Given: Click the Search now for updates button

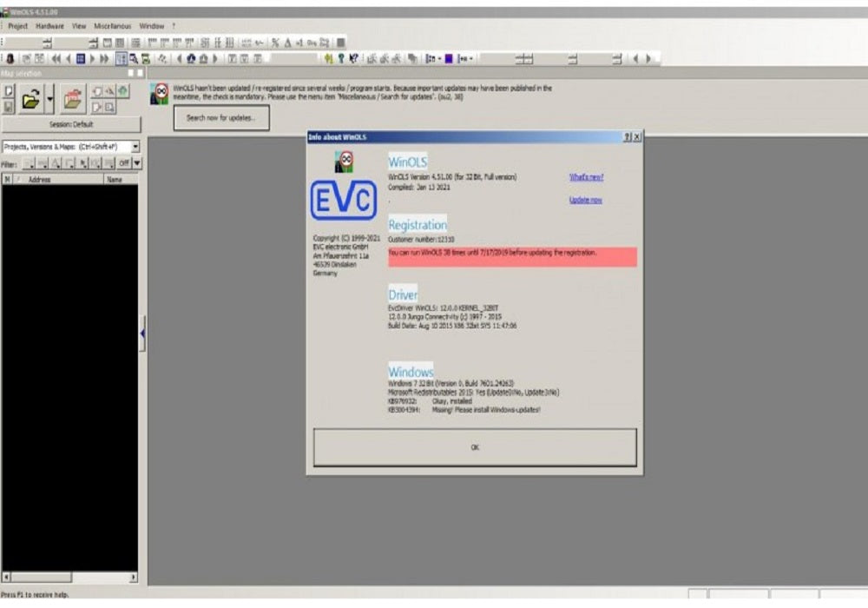Looking at the screenshot, I should click(220, 118).
